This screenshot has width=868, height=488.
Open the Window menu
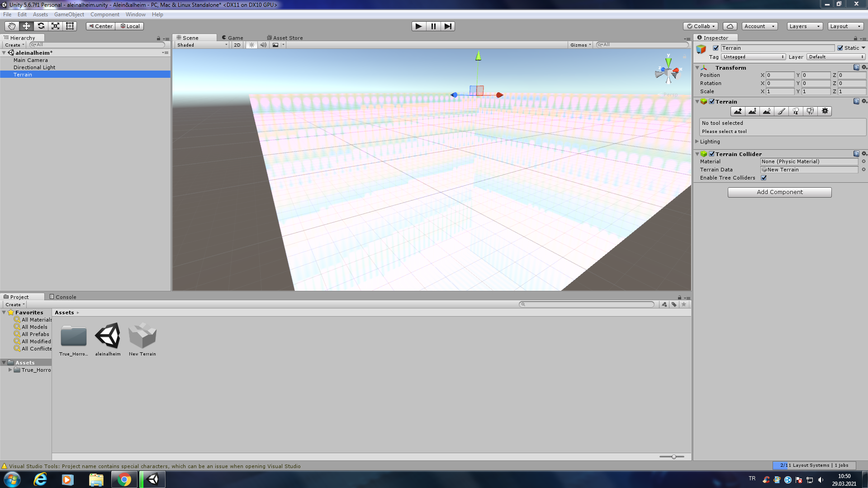point(135,14)
